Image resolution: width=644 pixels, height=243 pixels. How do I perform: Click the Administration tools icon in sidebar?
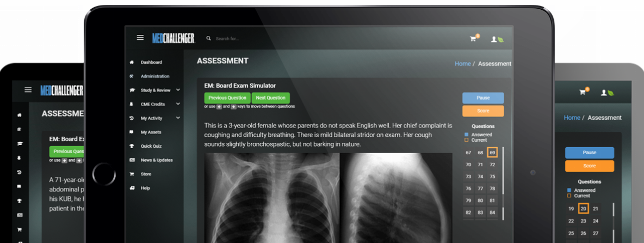(x=132, y=76)
